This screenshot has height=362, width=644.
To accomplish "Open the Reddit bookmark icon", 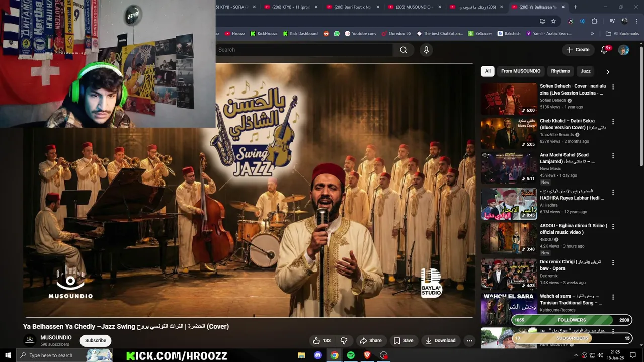I will tap(326, 34).
